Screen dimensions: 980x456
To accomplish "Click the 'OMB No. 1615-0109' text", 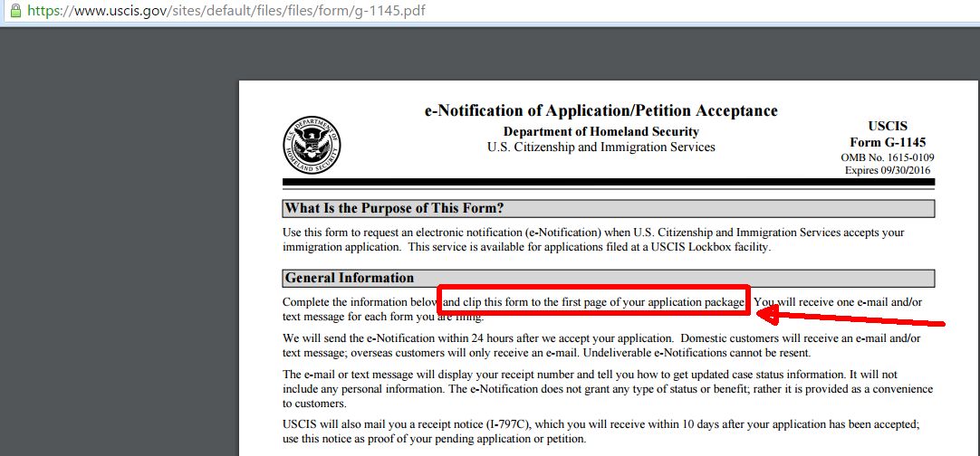I will click(x=888, y=157).
